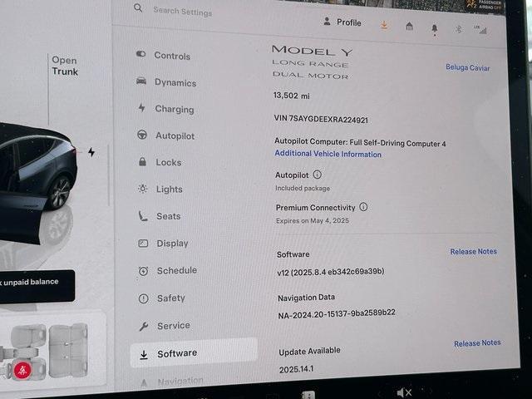Tap the 2025.14.1 update version text
The image size is (532, 399).
(x=296, y=369)
